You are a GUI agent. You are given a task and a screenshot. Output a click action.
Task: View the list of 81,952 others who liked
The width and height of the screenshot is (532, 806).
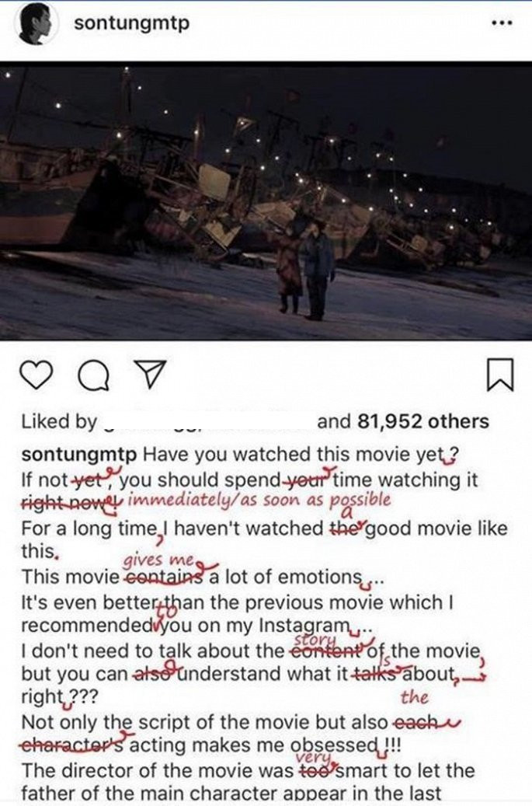(x=403, y=421)
